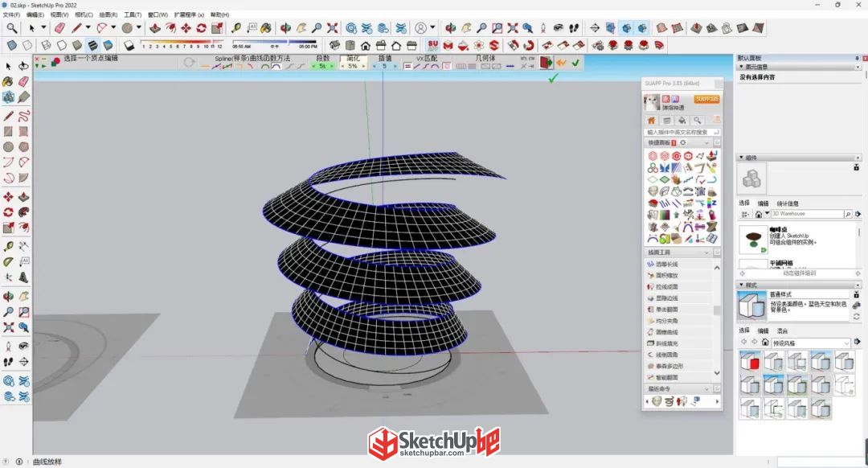Pick the Eraser tool in left toolbar
Screen dimensions: 868x468
23,81
